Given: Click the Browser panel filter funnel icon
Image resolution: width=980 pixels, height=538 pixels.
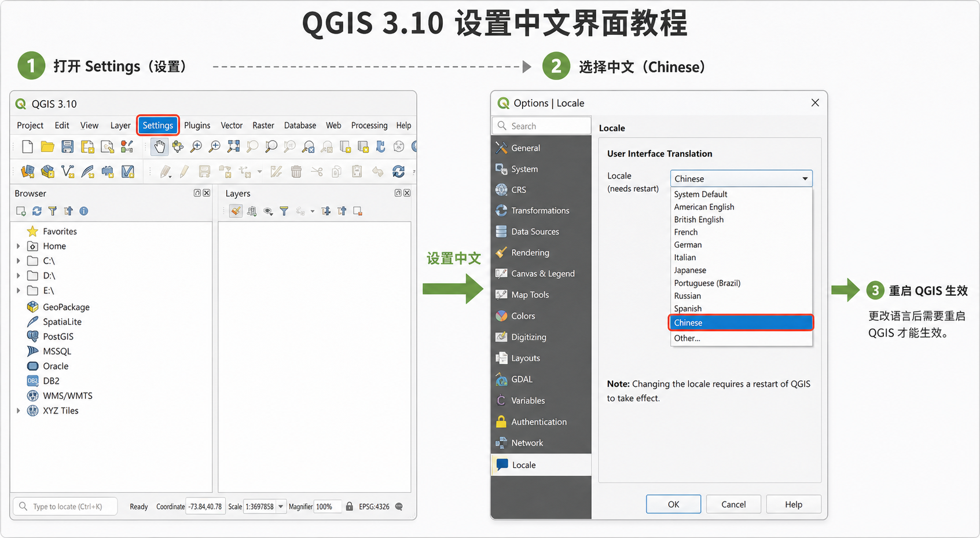Looking at the screenshot, I should point(53,211).
